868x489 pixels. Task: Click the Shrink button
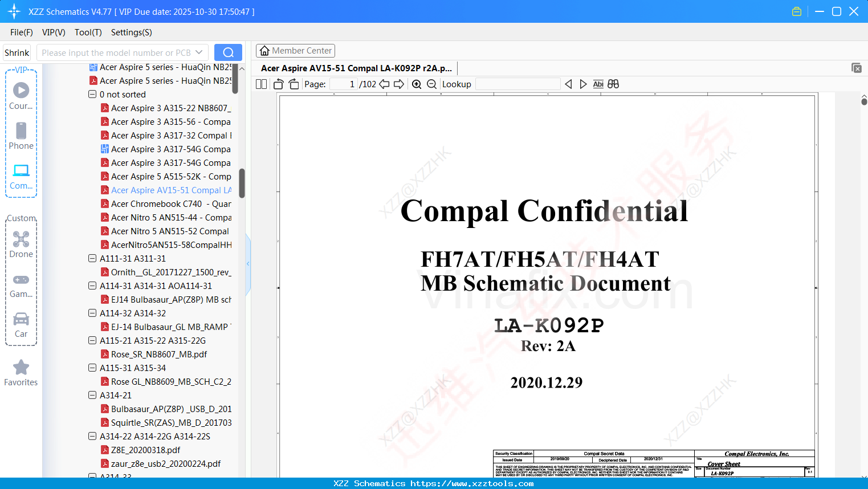coord(17,52)
